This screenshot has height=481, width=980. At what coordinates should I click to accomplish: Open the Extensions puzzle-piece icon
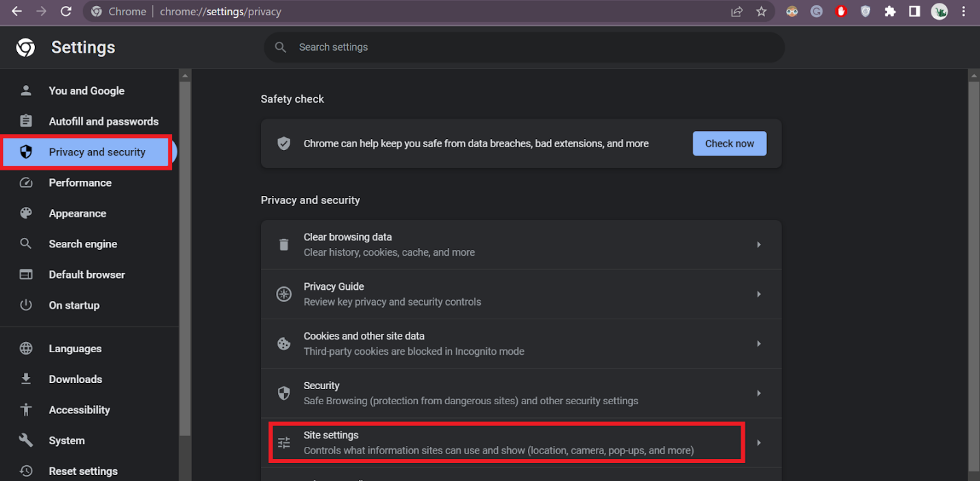click(x=890, y=12)
